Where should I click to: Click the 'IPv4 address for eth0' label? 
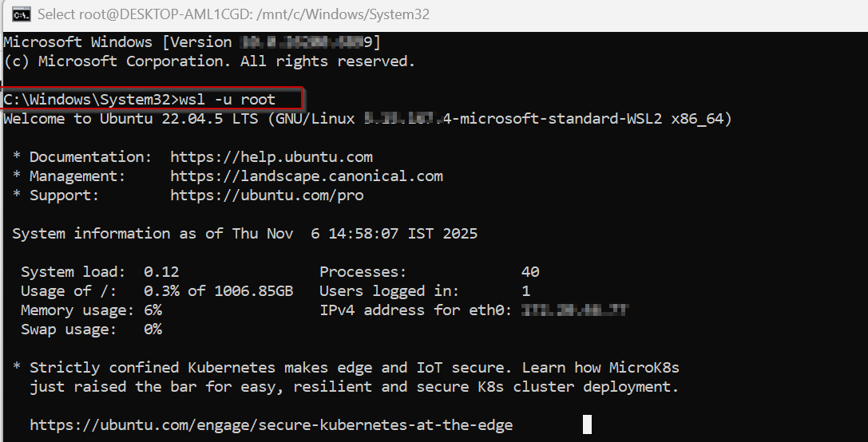(415, 310)
